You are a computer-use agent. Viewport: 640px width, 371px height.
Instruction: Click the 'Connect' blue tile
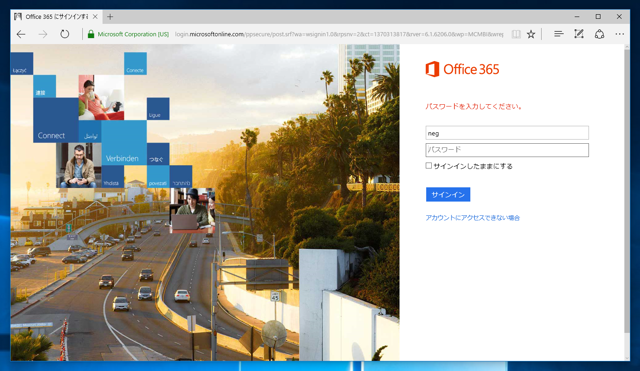pos(56,120)
